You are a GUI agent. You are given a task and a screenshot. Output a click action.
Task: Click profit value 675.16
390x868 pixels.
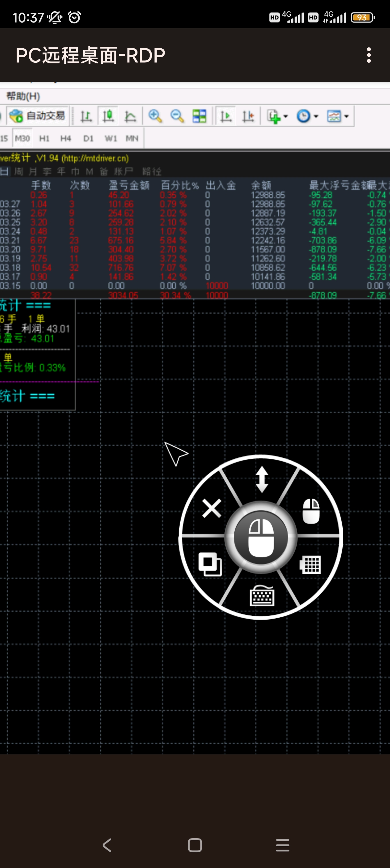(x=121, y=241)
